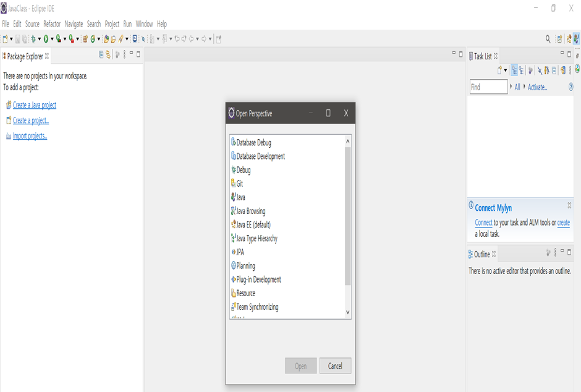Switch to the Java perspective icon
The width and height of the screenshot is (581, 392).
pos(576,38)
